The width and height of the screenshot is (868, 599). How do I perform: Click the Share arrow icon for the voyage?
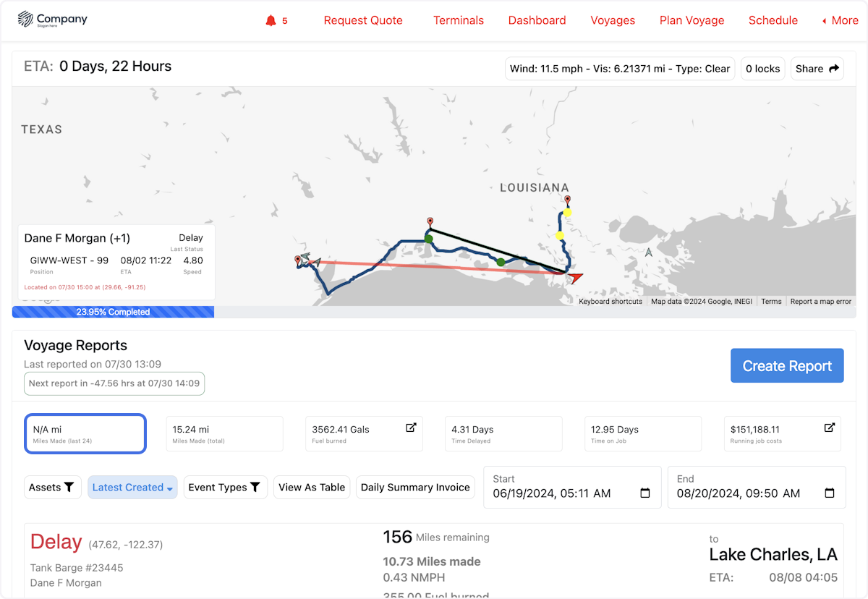(833, 68)
